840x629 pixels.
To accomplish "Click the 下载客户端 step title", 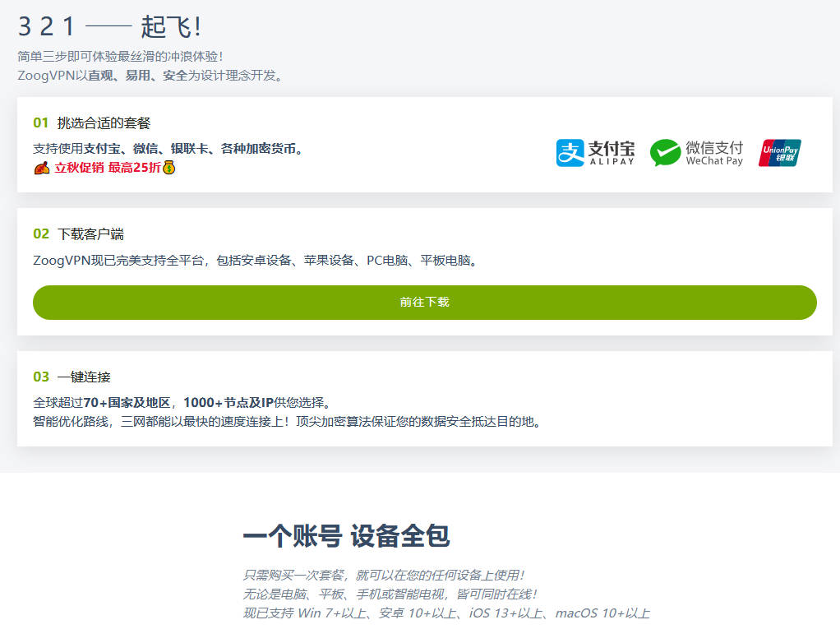I will click(x=90, y=234).
